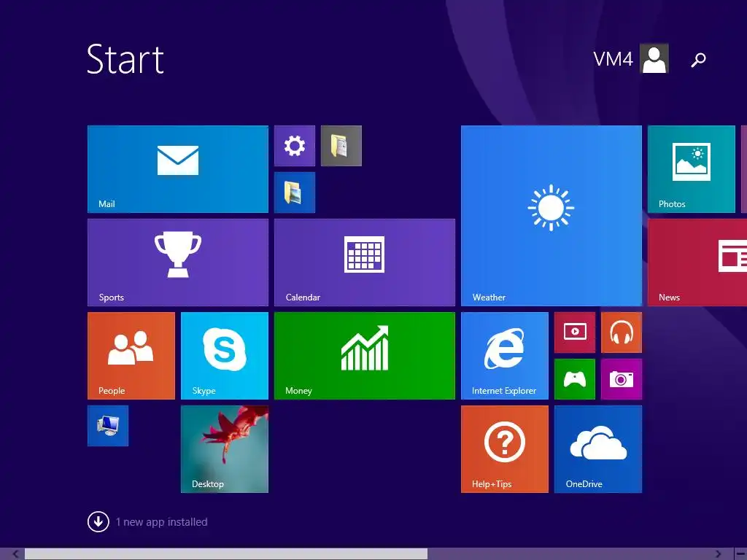
Task: Open the Video small tile
Action: (575, 332)
